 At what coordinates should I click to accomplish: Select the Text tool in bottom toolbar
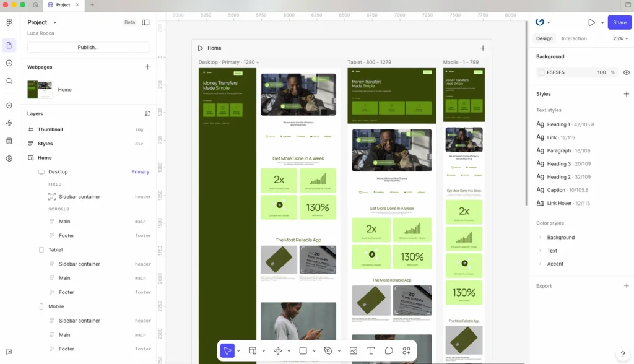[x=371, y=350]
